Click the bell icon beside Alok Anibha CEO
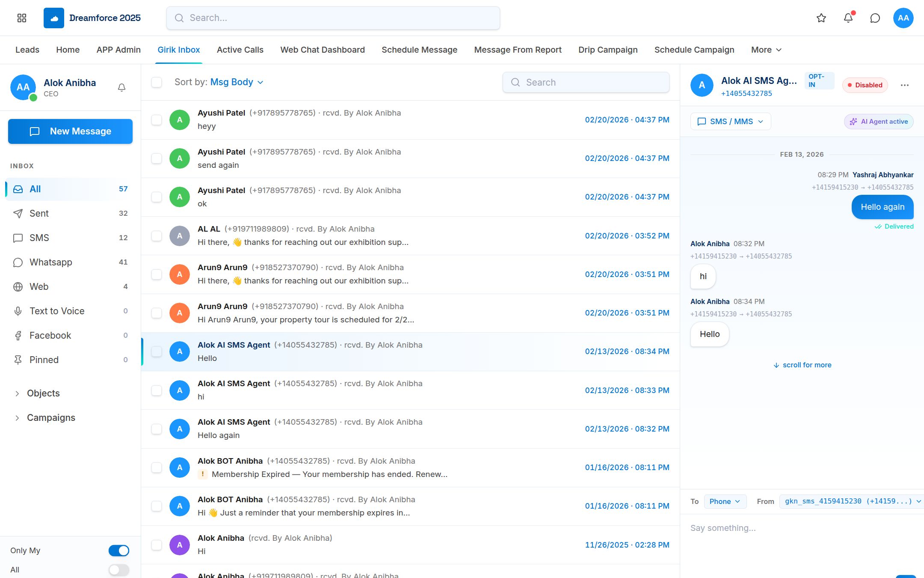924x578 pixels. tap(121, 87)
